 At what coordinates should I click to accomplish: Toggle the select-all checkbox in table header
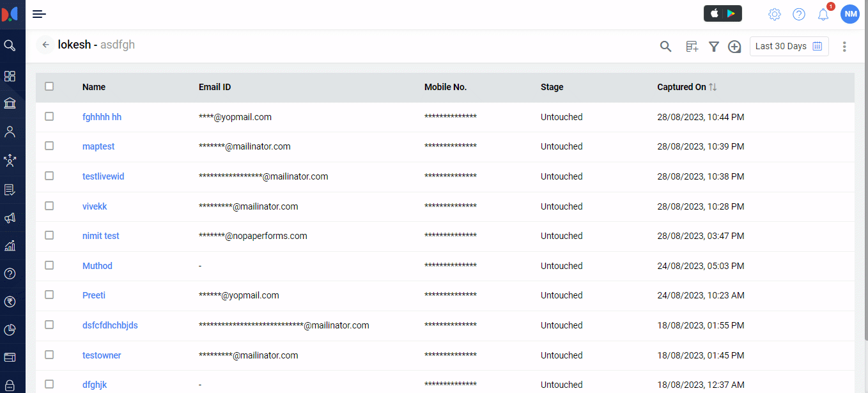pyautogui.click(x=49, y=87)
